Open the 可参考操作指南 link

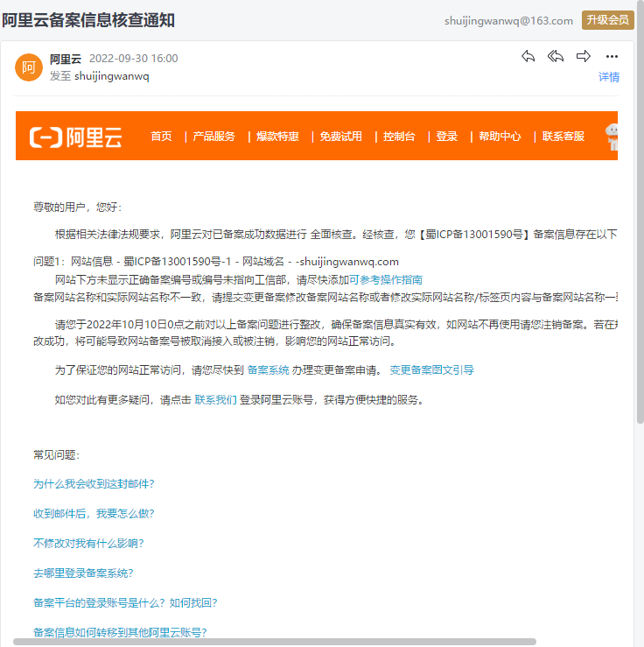point(386,280)
